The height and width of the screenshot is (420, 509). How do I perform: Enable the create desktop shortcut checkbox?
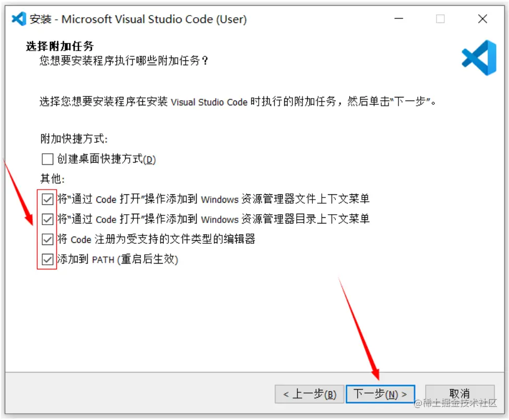(47, 159)
